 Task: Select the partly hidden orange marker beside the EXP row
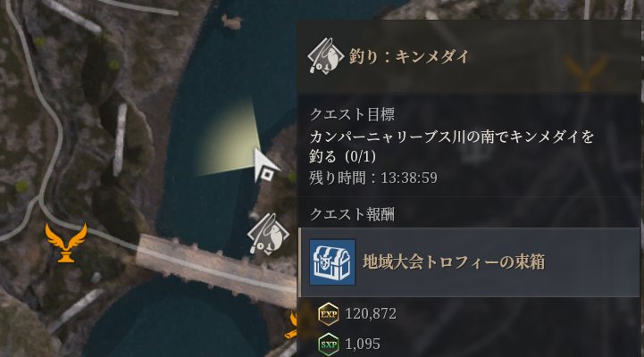tap(291, 325)
